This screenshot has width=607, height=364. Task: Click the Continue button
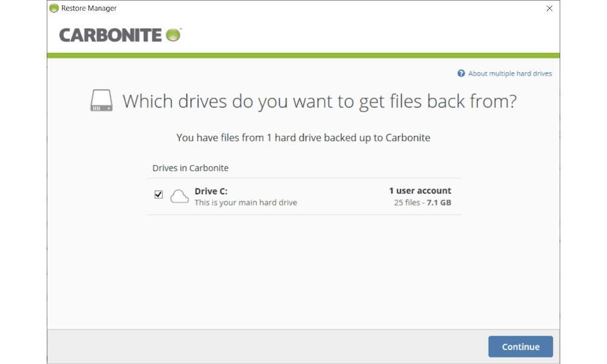point(520,346)
